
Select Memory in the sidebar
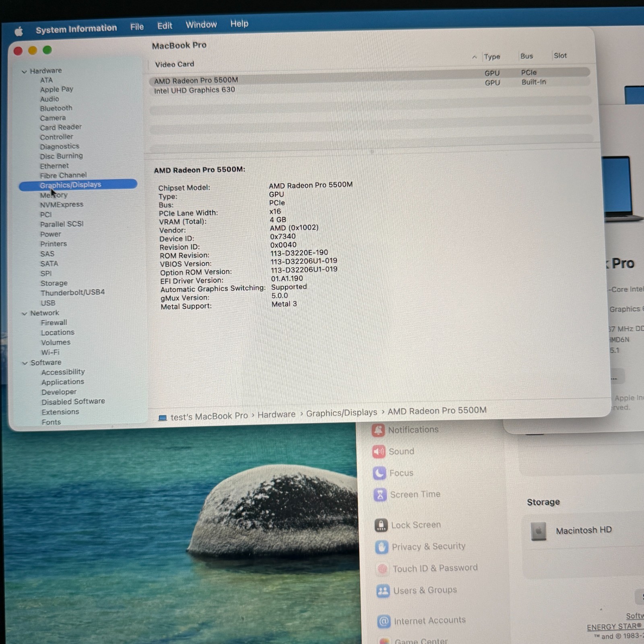click(x=54, y=195)
